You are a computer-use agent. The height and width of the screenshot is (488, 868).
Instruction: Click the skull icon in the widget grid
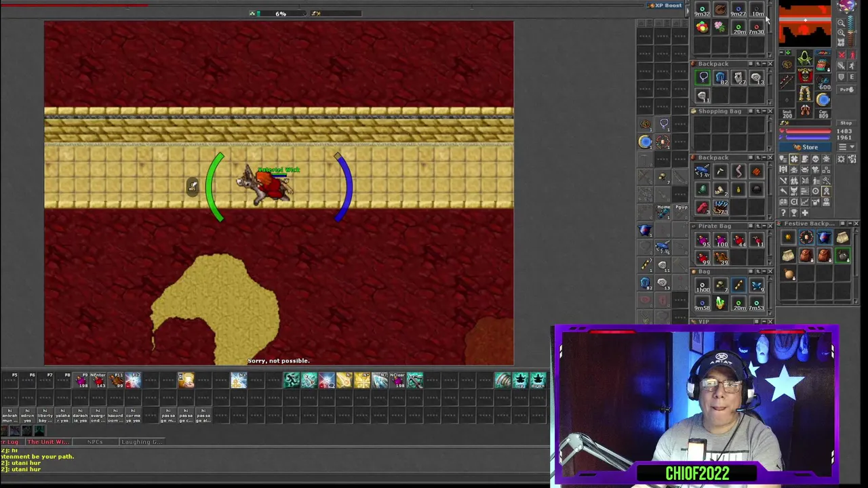pos(816,159)
